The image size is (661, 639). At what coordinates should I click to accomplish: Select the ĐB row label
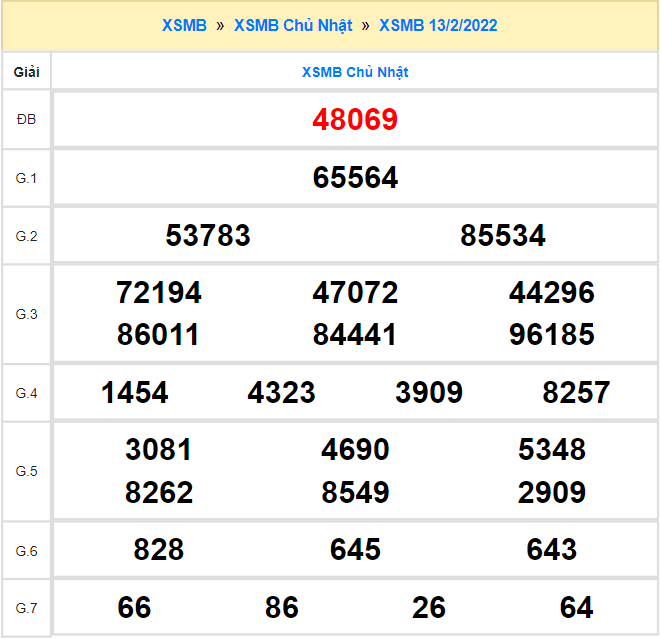pyautogui.click(x=27, y=120)
